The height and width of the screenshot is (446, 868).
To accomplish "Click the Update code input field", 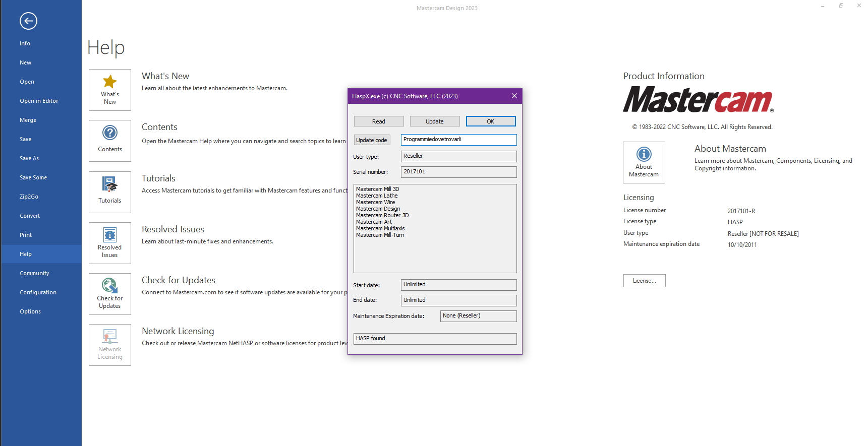I will 459,140.
